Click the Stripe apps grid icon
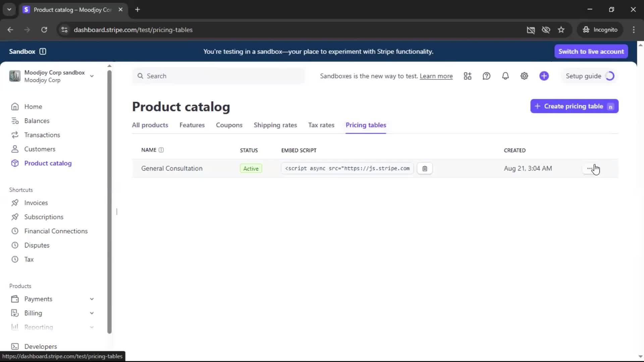 (468, 76)
